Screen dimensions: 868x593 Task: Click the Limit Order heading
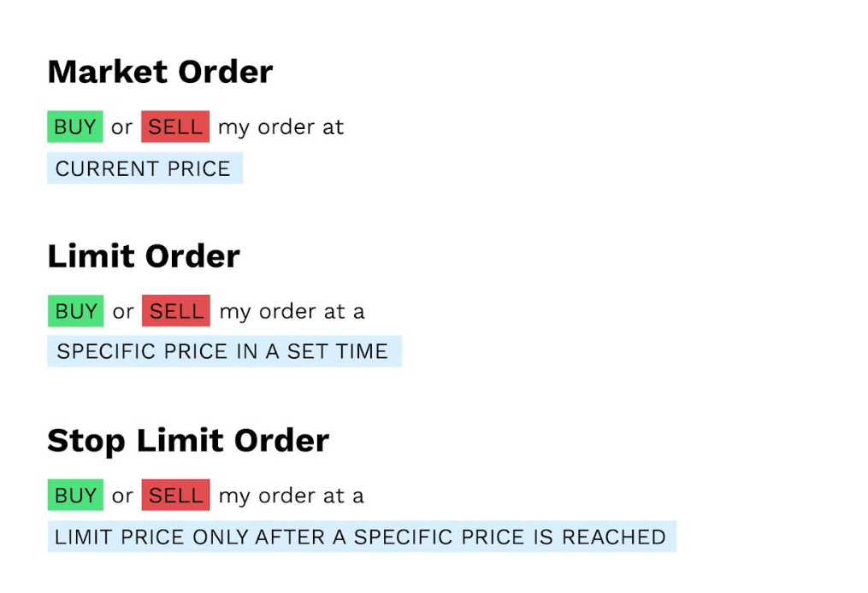pyautogui.click(x=144, y=256)
